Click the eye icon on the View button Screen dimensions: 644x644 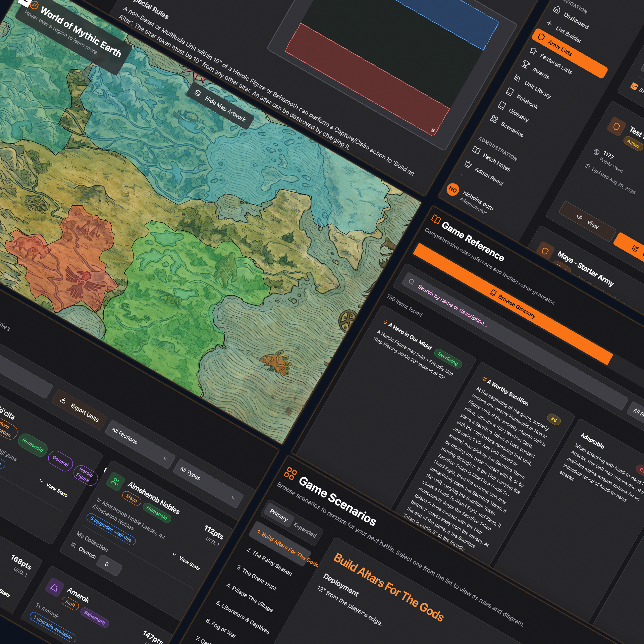click(x=579, y=217)
